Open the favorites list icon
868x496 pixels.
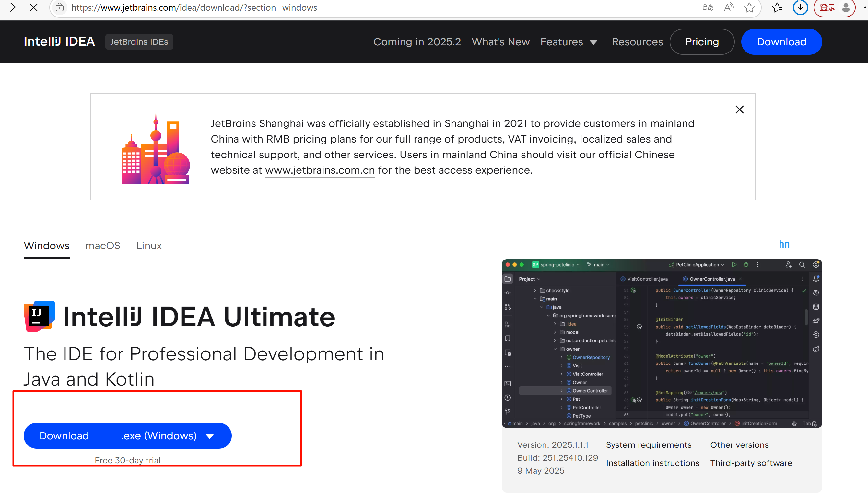click(x=777, y=7)
